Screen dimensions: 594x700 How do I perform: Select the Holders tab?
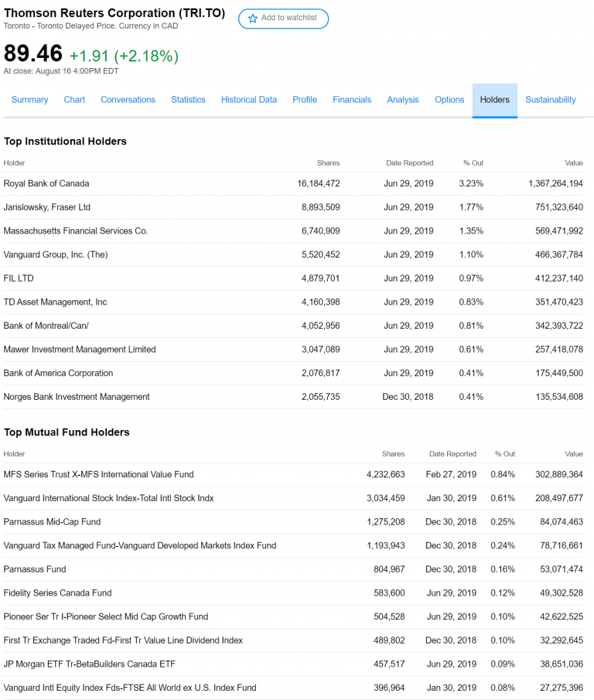[494, 100]
